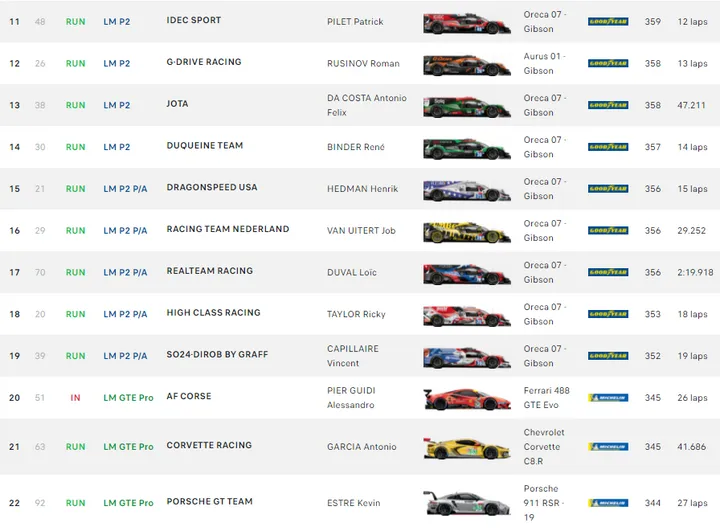This screenshot has width=720, height=530.
Task: Click the Michelin logo in Corvette Racing row
Action: point(608,446)
